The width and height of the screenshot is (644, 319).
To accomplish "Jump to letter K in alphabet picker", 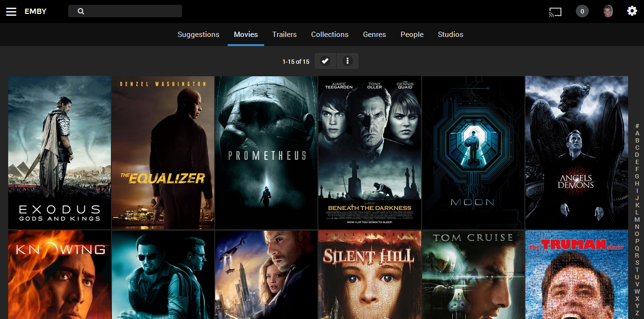I will [x=637, y=205].
